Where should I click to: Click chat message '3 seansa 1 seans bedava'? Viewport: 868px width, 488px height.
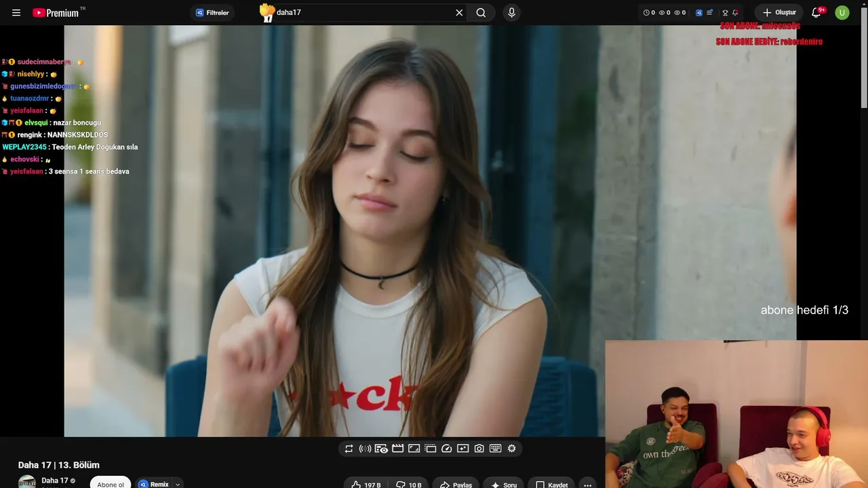tap(89, 171)
